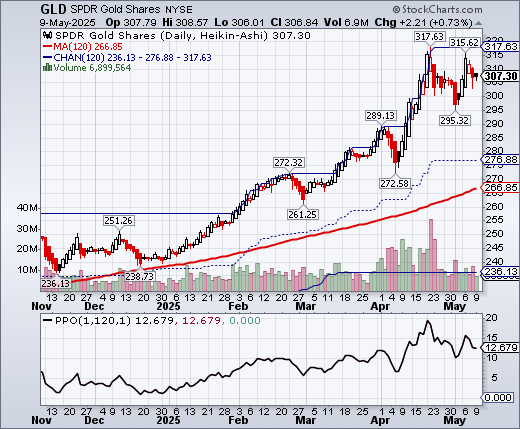The height and width of the screenshot is (429, 520).
Task: Open the StockCharts.com copyright link
Action: (437, 9)
